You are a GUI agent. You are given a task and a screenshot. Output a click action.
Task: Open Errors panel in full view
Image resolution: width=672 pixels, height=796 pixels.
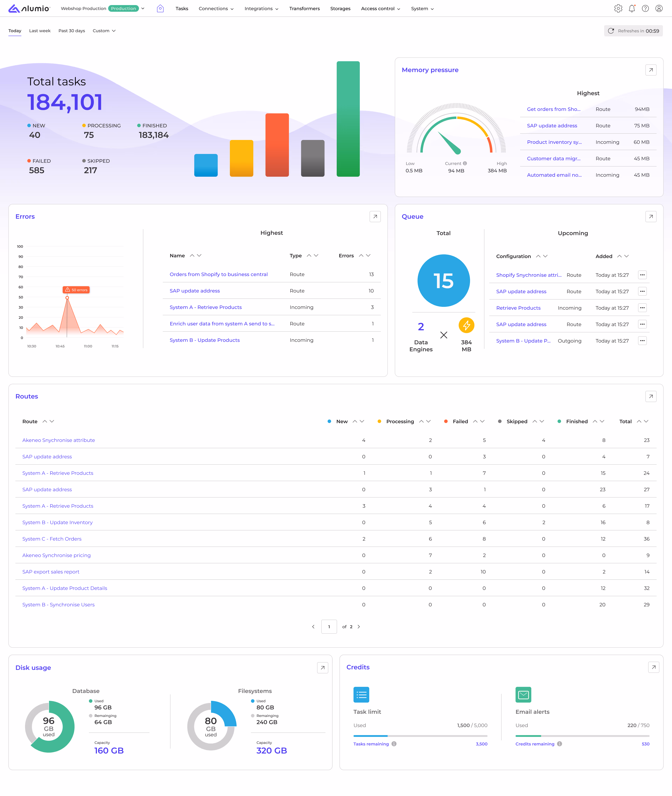(x=375, y=216)
